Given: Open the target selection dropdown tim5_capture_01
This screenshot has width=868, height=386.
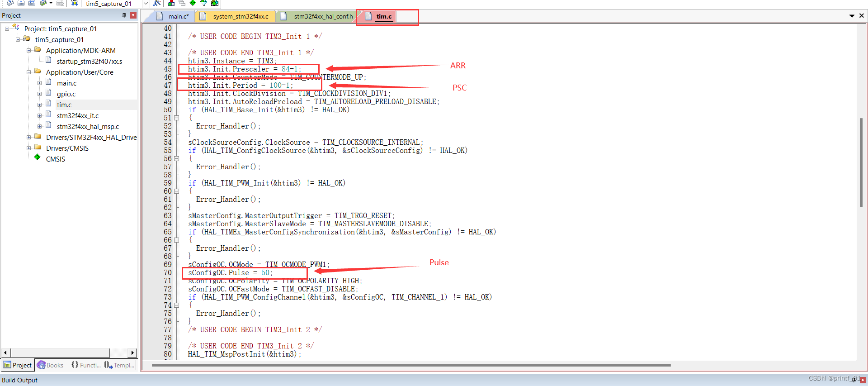Looking at the screenshot, I should pos(146,3).
